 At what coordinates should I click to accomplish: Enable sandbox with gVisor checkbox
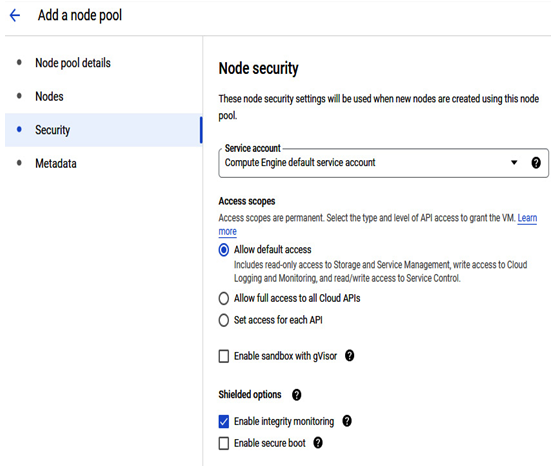click(x=223, y=356)
